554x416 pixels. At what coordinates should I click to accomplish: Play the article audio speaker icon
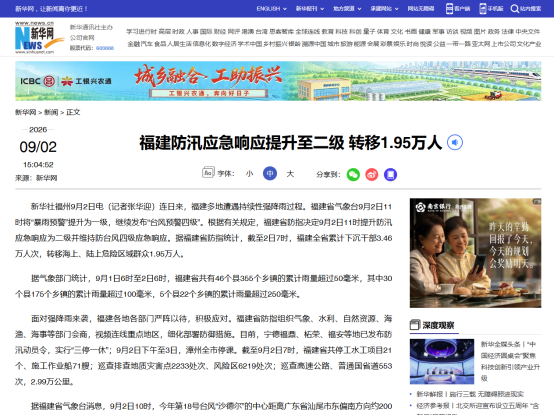pyautogui.click(x=455, y=142)
